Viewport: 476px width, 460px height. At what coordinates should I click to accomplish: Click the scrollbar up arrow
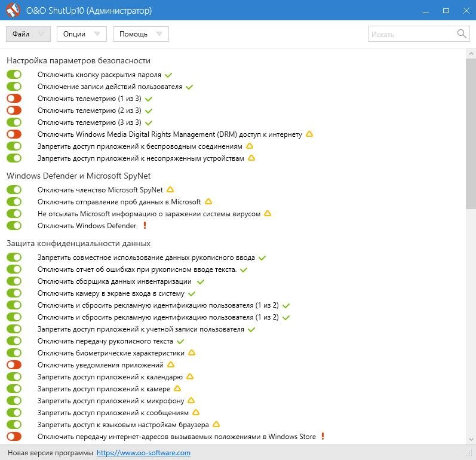[x=471, y=54]
